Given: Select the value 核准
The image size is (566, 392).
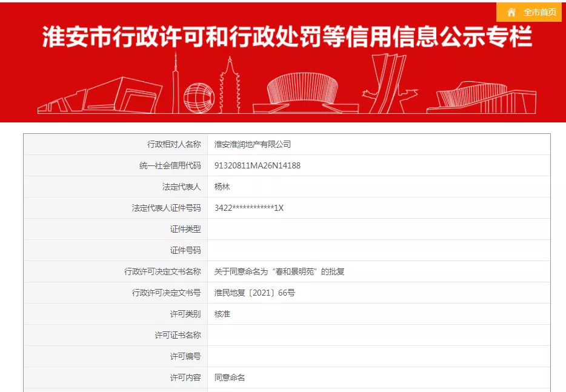Looking at the screenshot, I should click(222, 314).
